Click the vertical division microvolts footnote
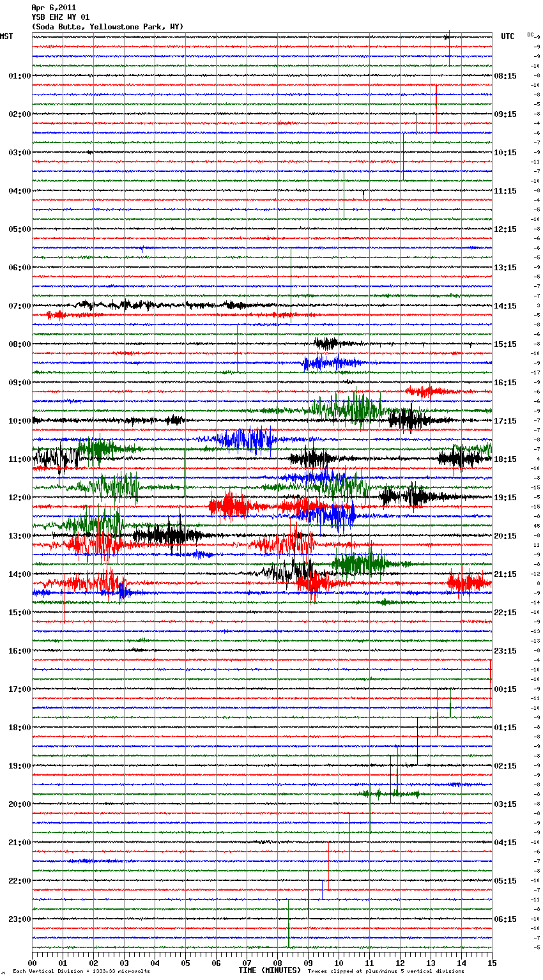This screenshot has width=543, height=980. click(x=81, y=972)
